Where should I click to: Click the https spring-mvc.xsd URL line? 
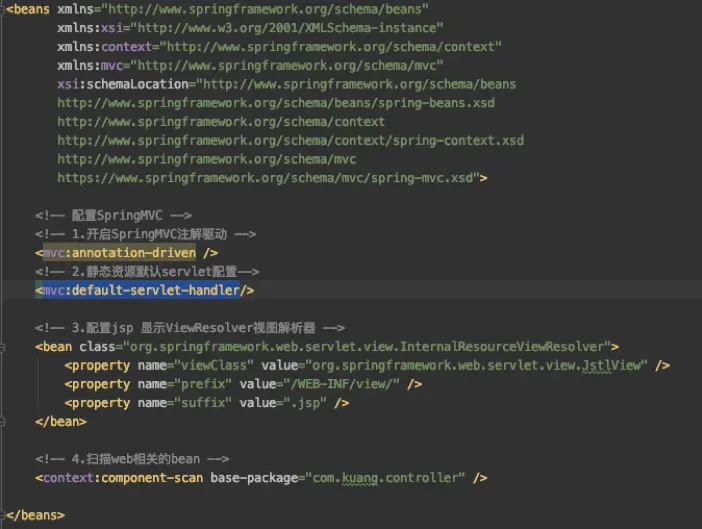tap(269, 178)
